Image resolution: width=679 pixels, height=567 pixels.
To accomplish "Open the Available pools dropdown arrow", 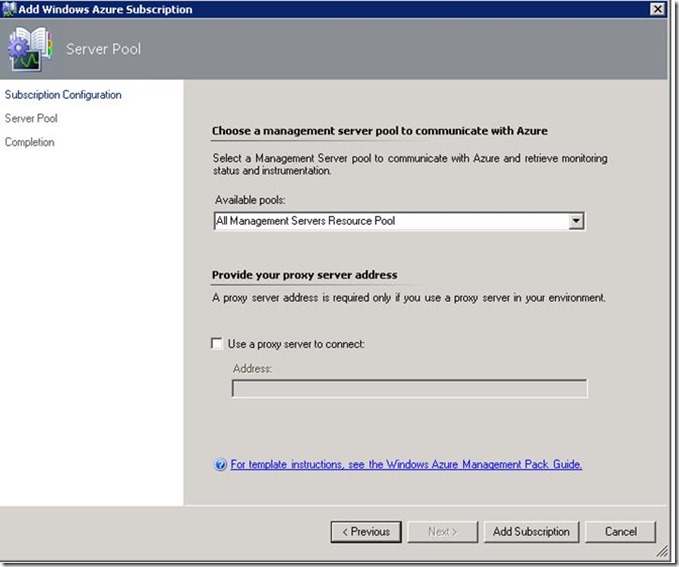I will (x=576, y=221).
